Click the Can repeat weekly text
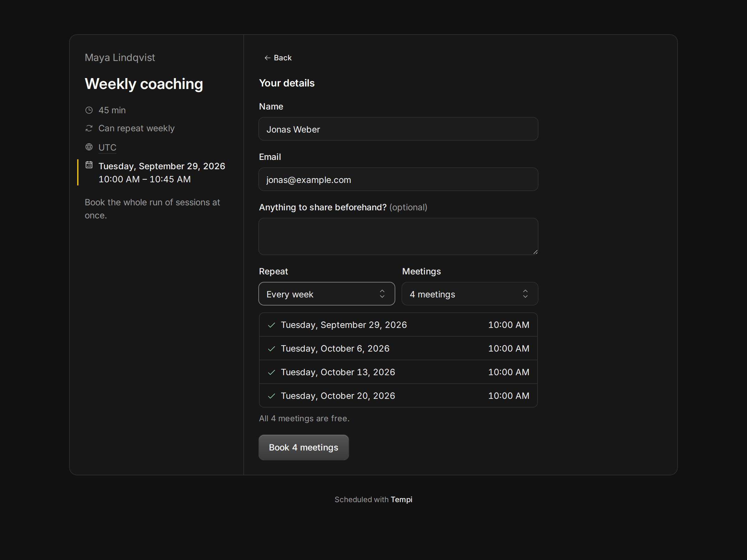 (136, 128)
